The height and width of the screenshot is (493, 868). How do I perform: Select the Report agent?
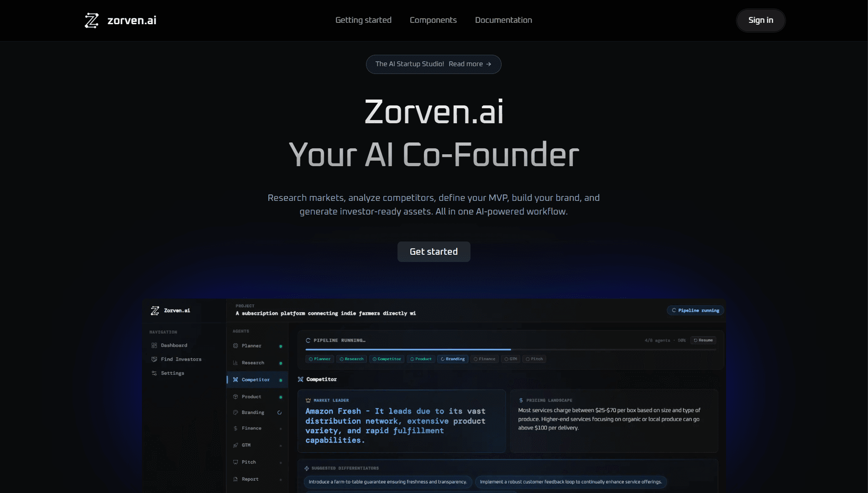click(257, 479)
